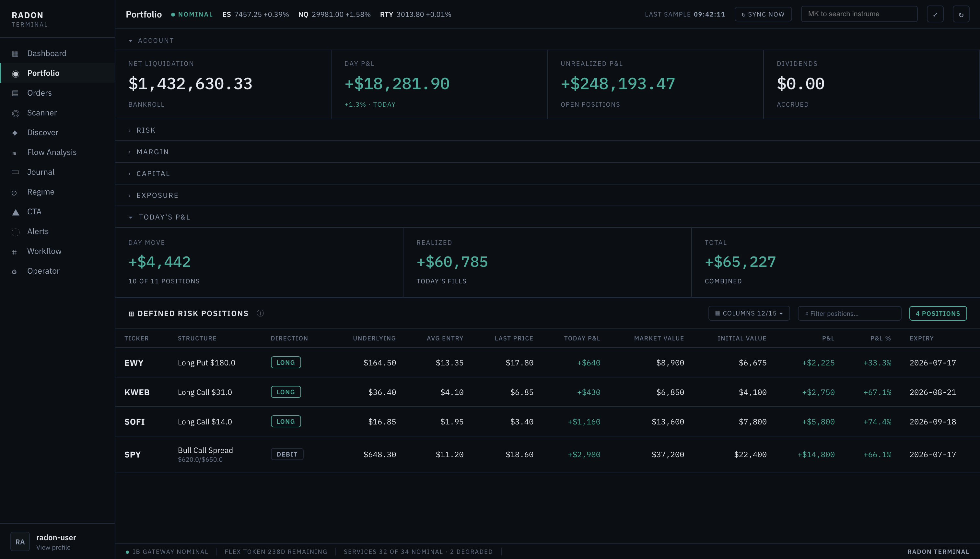Sort by the EXPIRY column header
980x559 pixels.
pyautogui.click(x=922, y=339)
